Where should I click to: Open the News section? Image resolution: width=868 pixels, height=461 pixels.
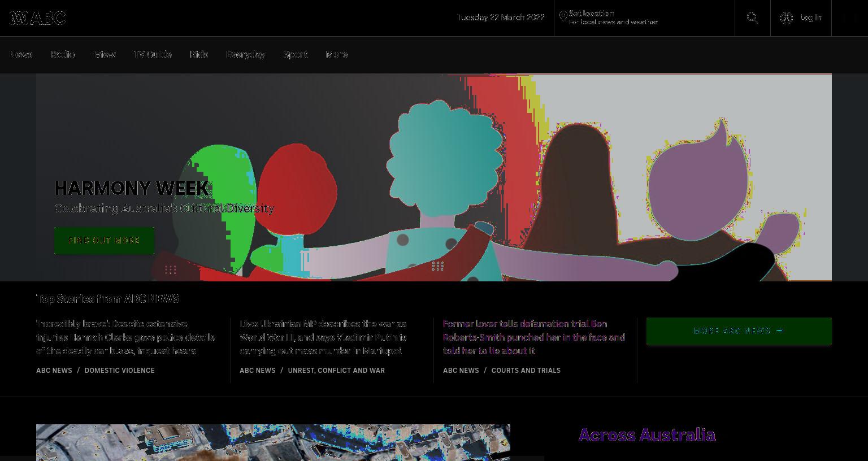click(x=20, y=54)
